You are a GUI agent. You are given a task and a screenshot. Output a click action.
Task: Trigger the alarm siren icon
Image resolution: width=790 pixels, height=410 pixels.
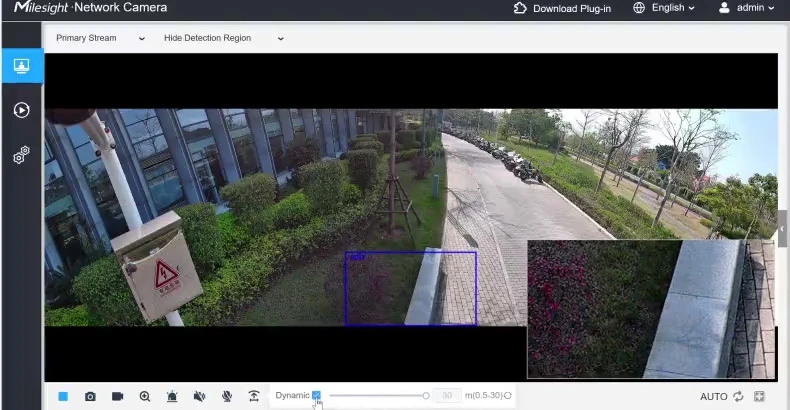172,396
